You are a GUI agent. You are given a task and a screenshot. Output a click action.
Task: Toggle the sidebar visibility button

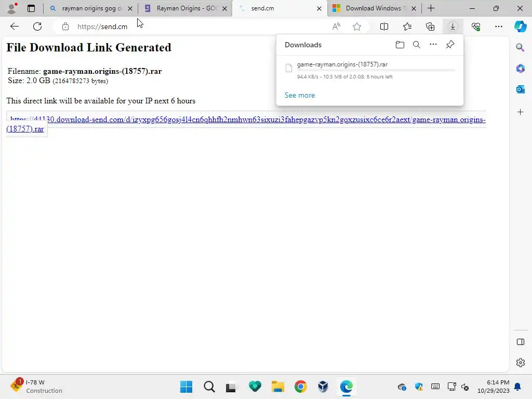520,342
